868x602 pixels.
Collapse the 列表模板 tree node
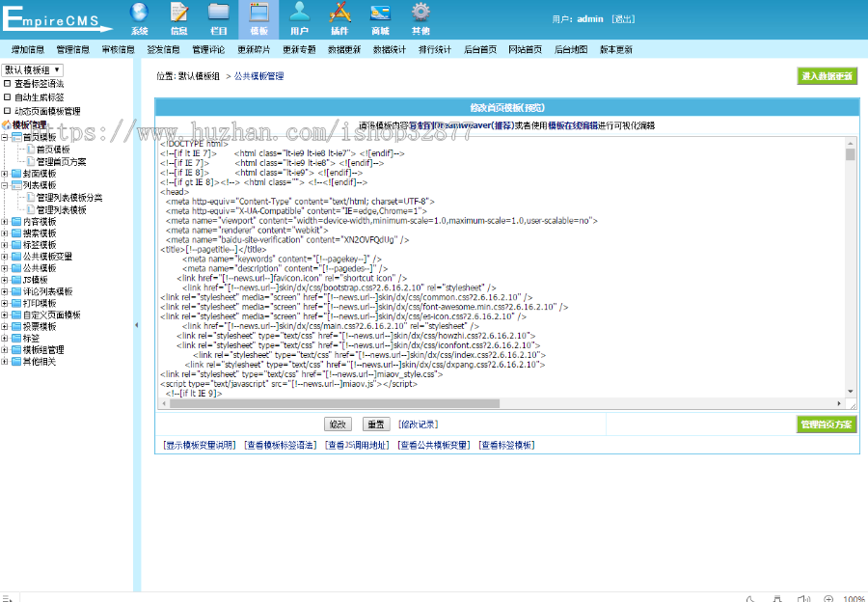(x=5, y=185)
